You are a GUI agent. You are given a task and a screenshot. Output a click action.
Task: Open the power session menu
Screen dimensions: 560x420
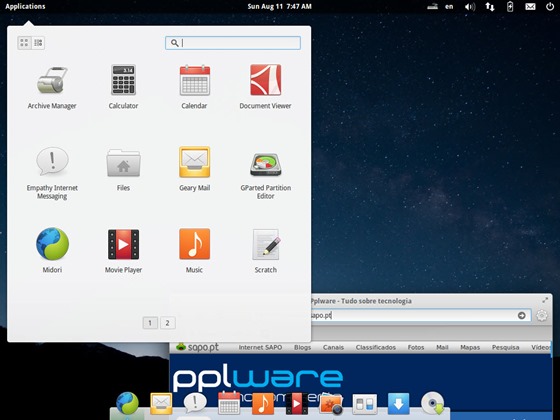[x=550, y=6]
